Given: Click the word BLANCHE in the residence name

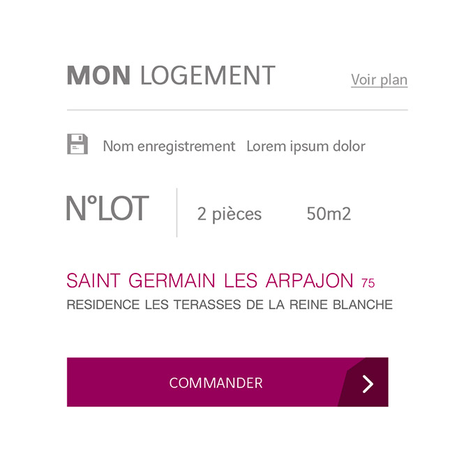Looking at the screenshot, I should click(363, 304).
